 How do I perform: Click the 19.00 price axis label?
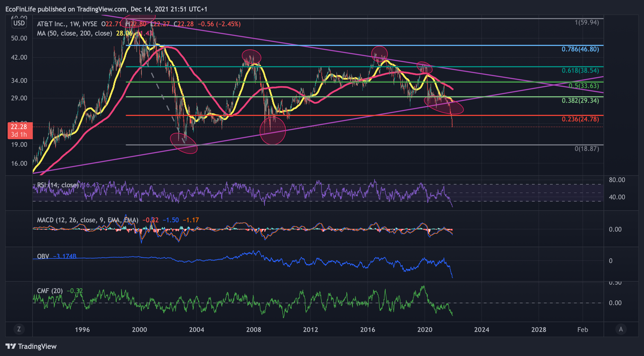tap(19, 145)
